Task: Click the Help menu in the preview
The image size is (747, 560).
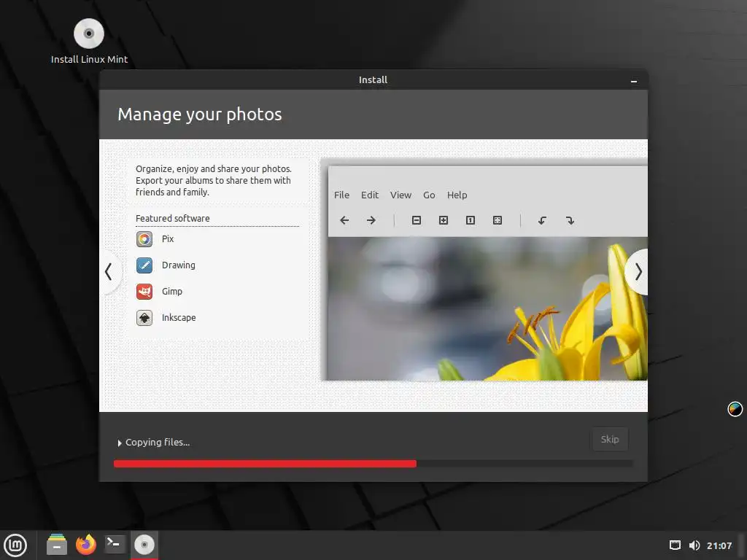Action: point(457,195)
